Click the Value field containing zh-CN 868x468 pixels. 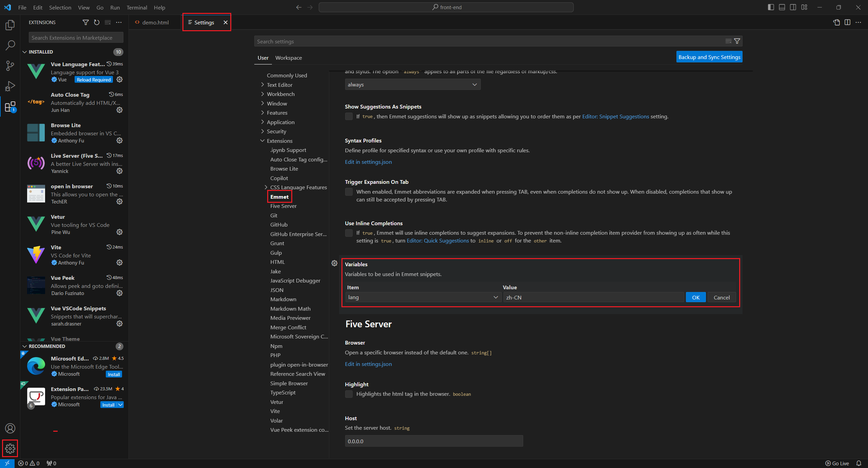(593, 297)
